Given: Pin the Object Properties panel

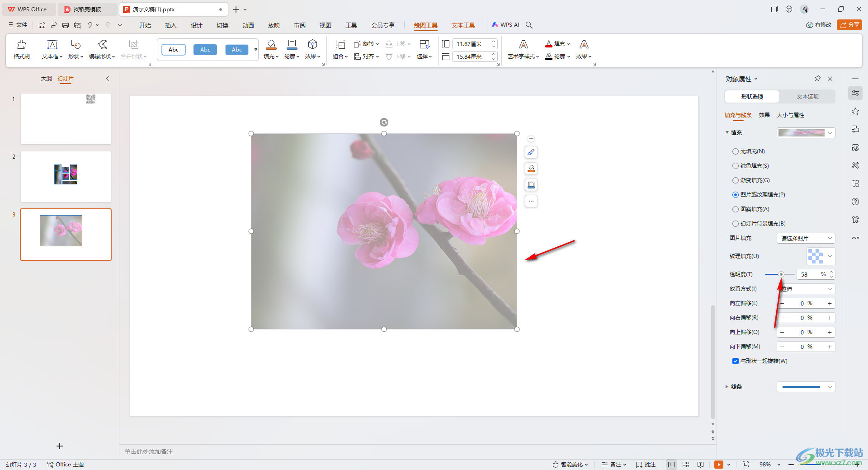Looking at the screenshot, I should [x=817, y=79].
